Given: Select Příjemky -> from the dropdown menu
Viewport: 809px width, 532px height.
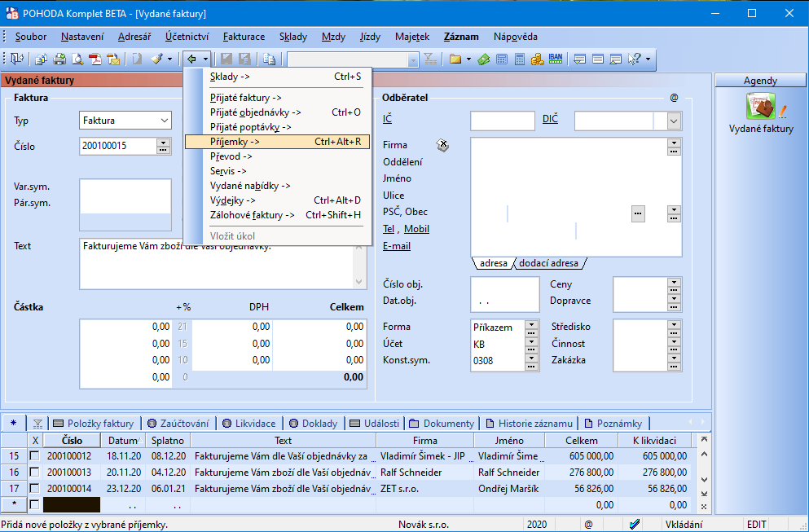Looking at the screenshot, I should 278,142.
